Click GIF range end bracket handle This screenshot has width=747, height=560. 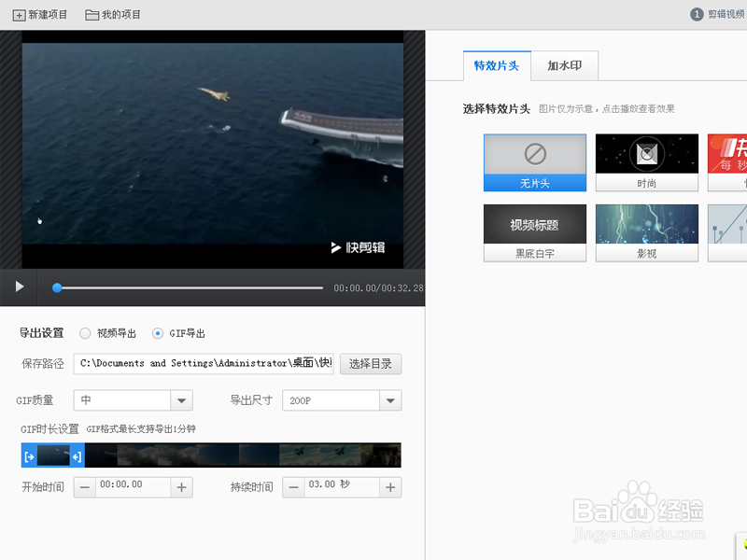(77, 457)
